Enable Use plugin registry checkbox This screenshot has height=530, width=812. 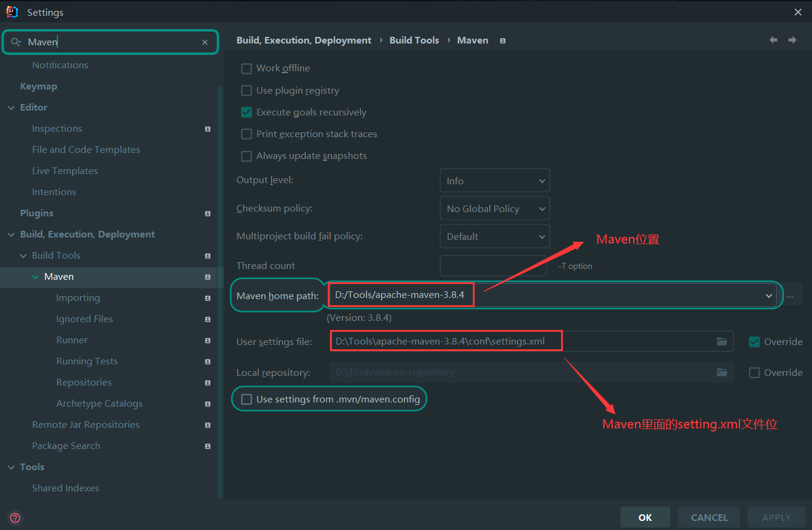click(246, 91)
